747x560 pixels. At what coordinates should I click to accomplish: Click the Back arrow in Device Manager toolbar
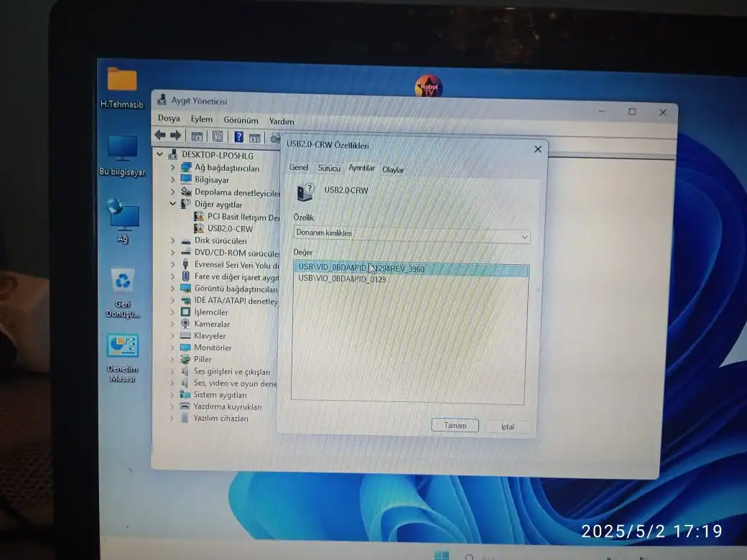pyautogui.click(x=161, y=135)
